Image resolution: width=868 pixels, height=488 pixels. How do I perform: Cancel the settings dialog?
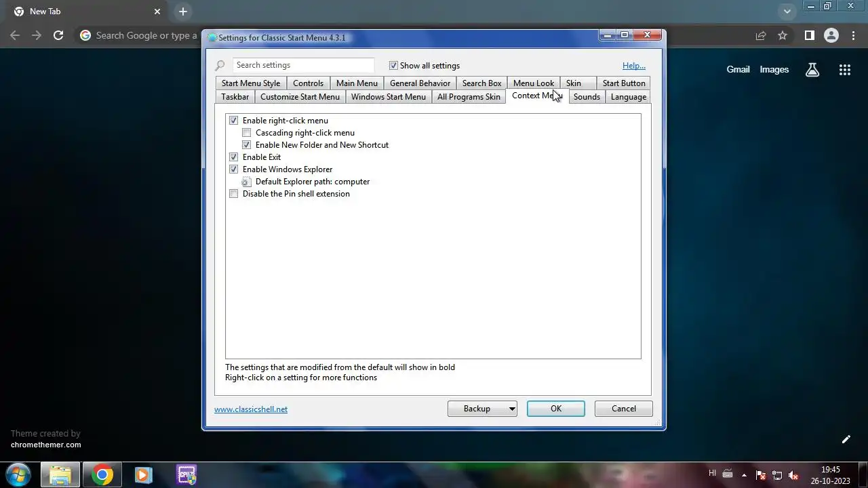[624, 409]
